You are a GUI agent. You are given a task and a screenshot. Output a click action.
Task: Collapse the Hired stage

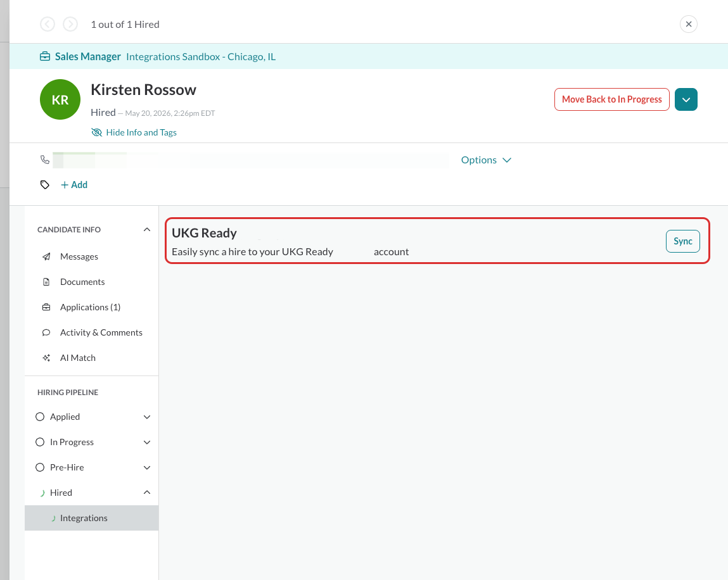[x=147, y=493]
